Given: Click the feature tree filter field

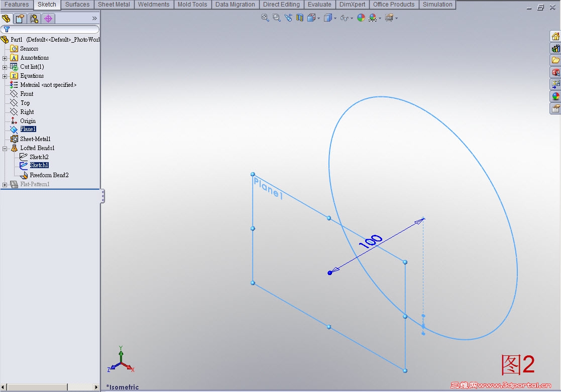Looking at the screenshot, I should coord(50,29).
